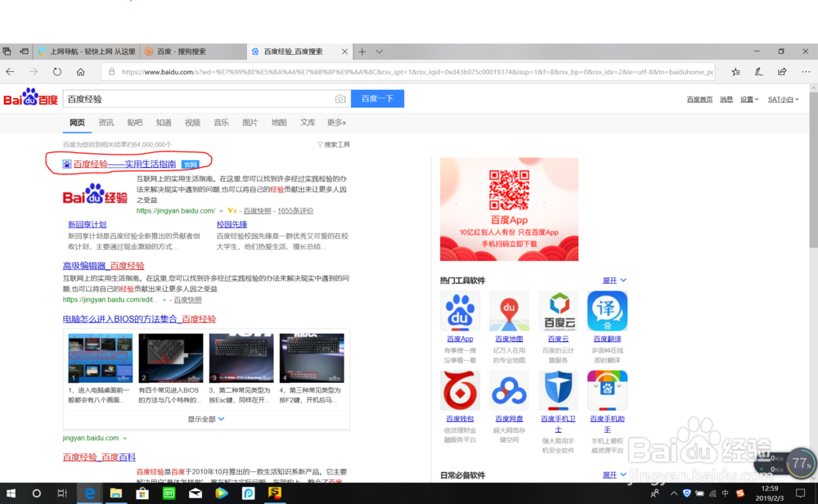Click camera image search icon
Viewport: 818px width, 504px height.
tap(340, 99)
